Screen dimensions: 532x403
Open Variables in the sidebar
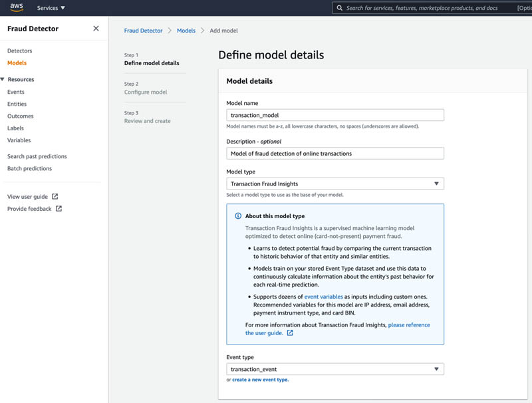click(x=19, y=140)
